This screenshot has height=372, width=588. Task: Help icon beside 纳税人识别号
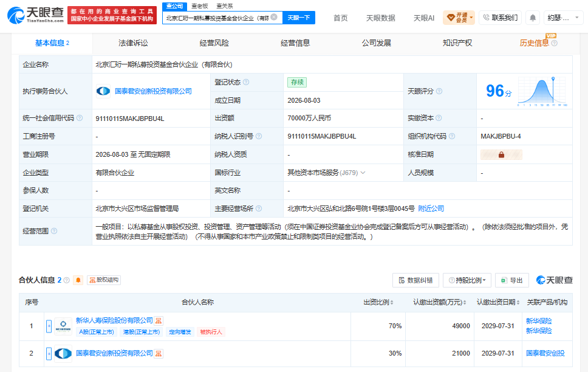point(259,136)
